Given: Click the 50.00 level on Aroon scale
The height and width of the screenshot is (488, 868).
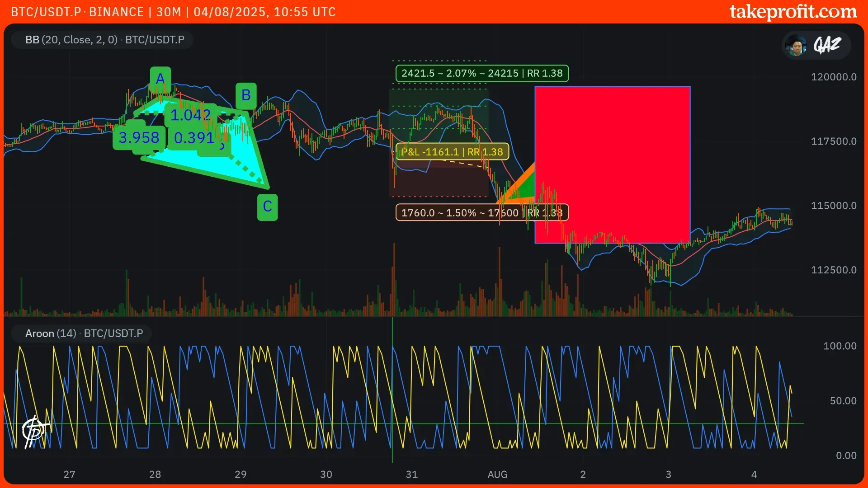Looking at the screenshot, I should [x=843, y=401].
